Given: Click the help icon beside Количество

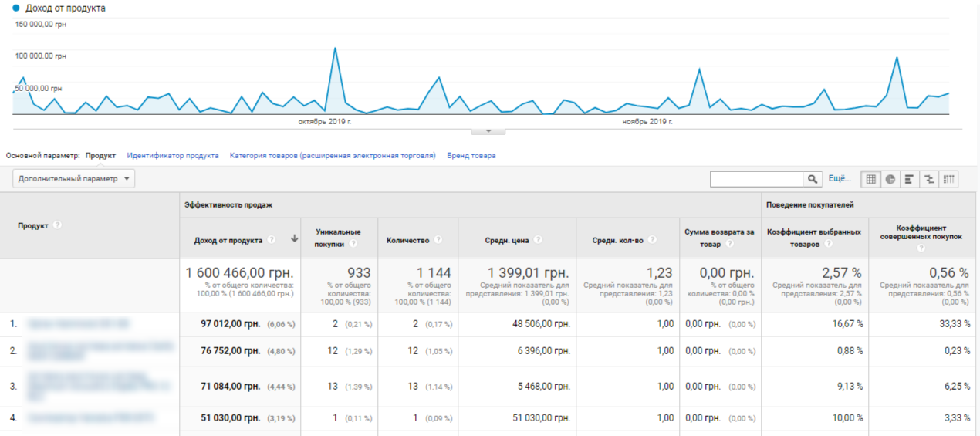Looking at the screenshot, I should click(438, 240).
